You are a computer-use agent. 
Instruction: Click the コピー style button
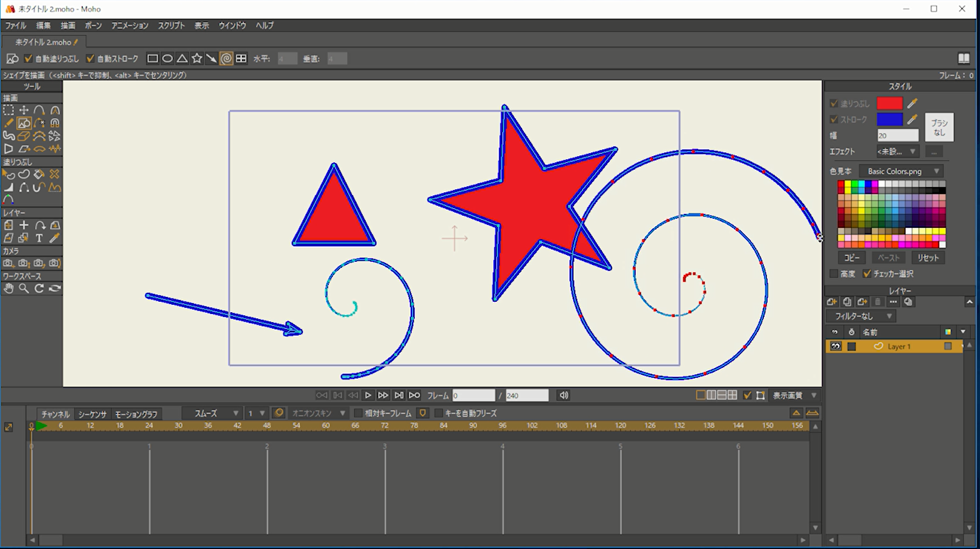click(x=851, y=258)
